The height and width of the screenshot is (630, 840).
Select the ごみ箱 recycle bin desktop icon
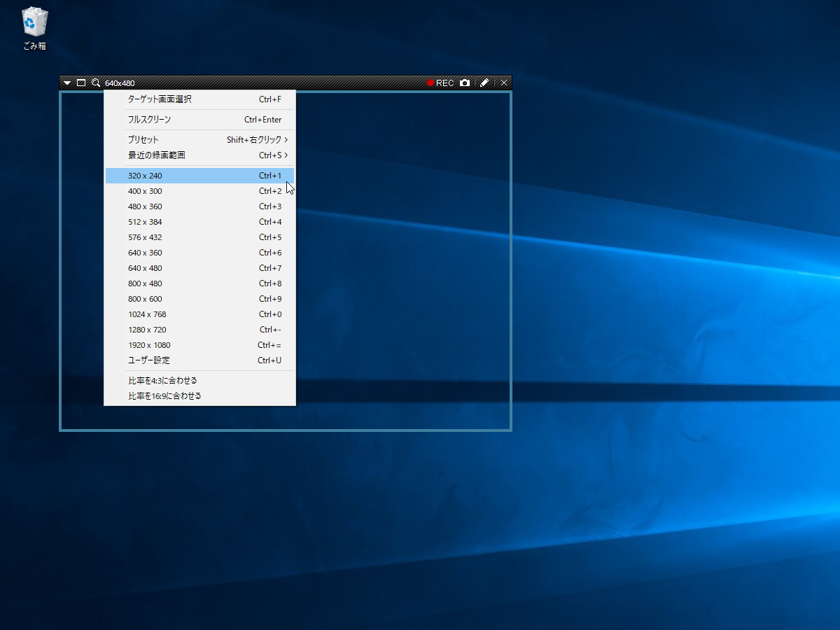34,28
